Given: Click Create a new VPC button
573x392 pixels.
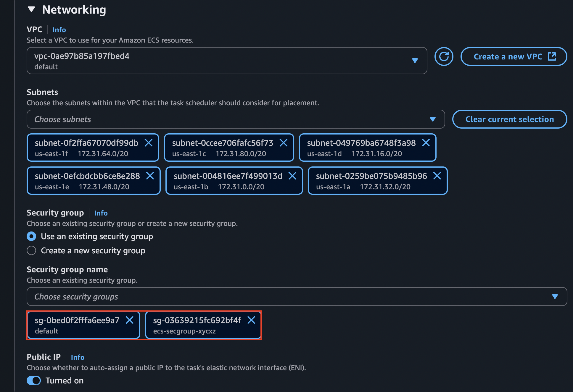Looking at the screenshot, I should 514,56.
